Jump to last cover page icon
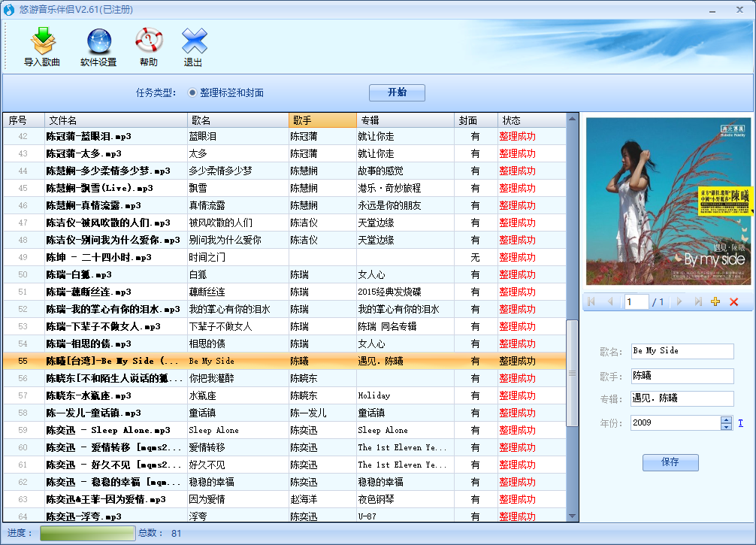Screen dimensions: 756x545 [x=699, y=301]
